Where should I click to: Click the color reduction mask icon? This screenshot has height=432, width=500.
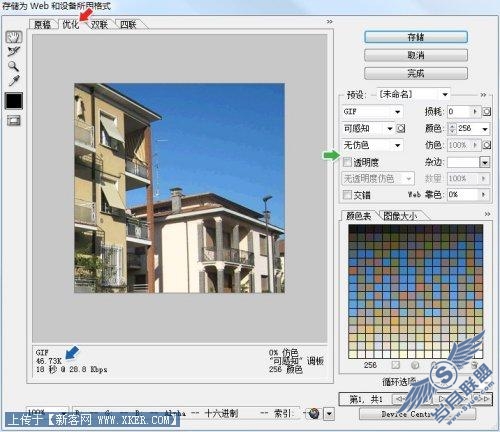[x=400, y=128]
